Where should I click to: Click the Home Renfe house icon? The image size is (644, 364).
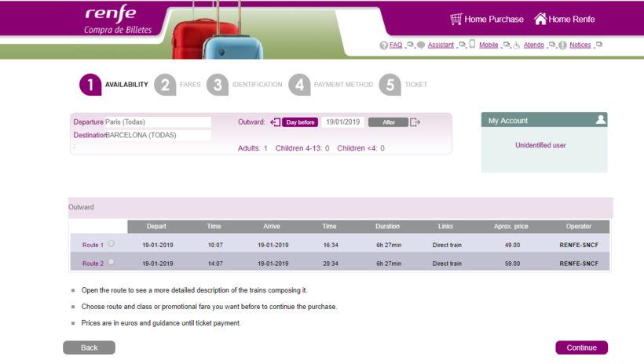coord(540,19)
